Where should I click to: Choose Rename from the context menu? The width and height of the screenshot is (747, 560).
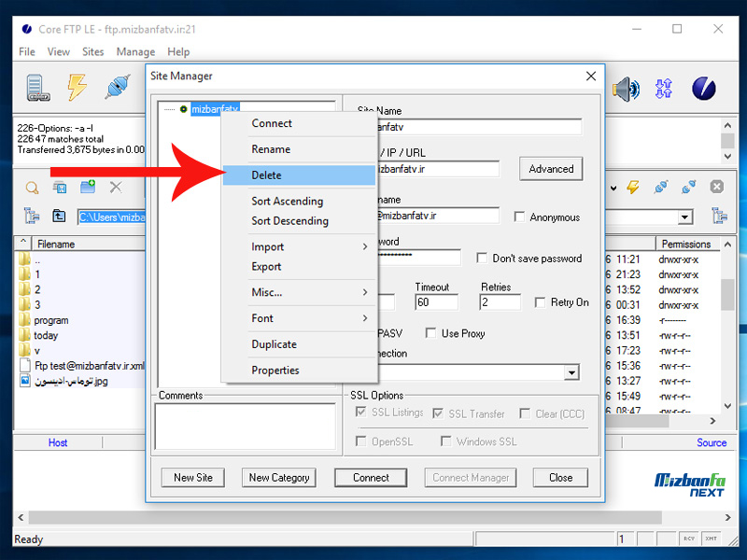tap(299, 149)
